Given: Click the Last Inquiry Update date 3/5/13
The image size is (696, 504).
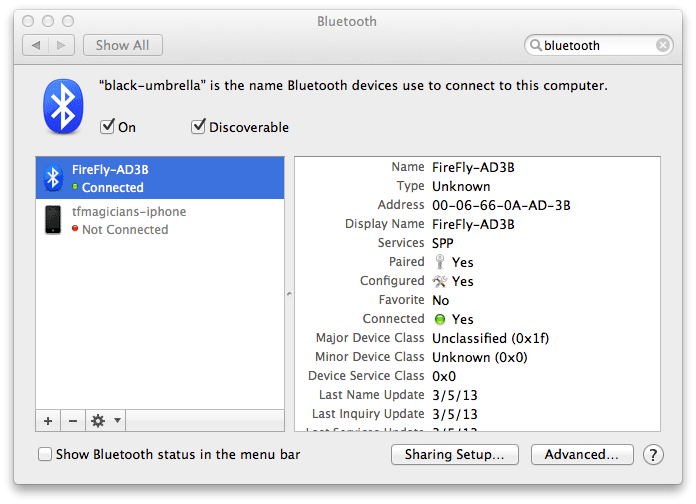Looking at the screenshot, I should (455, 414).
